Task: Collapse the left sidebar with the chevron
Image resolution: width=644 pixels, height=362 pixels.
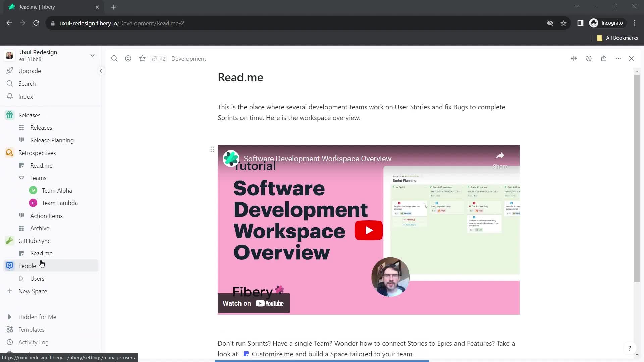Action: click(x=101, y=71)
